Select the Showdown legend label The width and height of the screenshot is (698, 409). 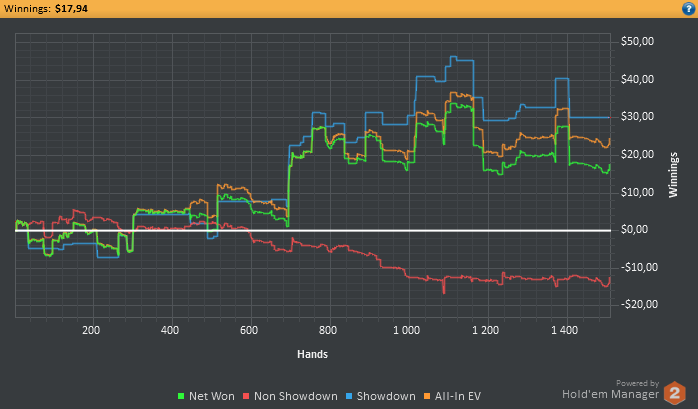coord(386,396)
